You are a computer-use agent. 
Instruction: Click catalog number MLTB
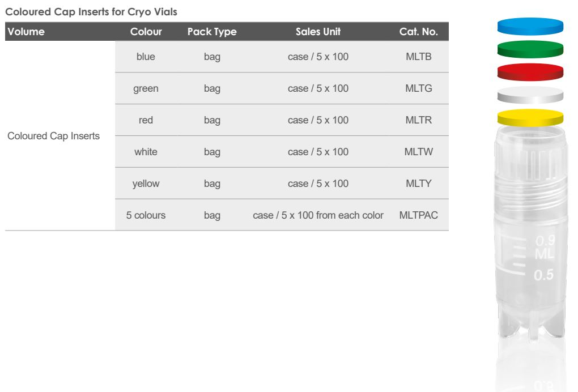point(418,57)
